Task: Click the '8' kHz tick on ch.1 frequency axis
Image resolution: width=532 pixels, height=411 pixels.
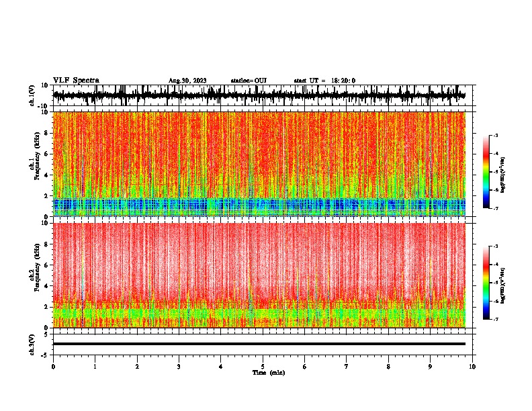Action: [x=46, y=133]
